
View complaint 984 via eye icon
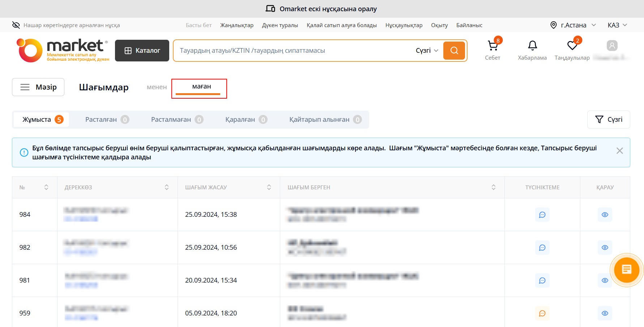605,215
